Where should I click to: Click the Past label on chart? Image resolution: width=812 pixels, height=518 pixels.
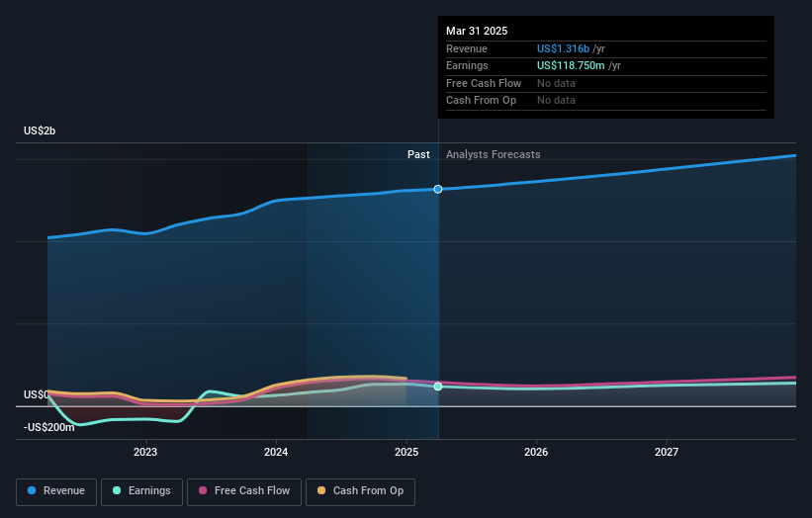(x=418, y=154)
